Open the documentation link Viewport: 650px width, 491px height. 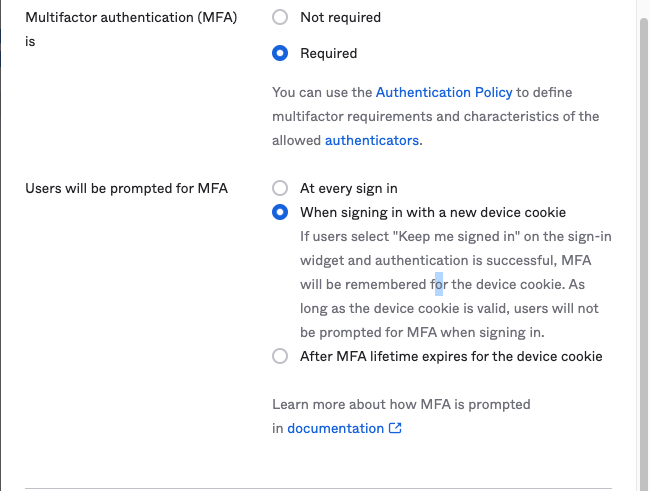coord(335,429)
